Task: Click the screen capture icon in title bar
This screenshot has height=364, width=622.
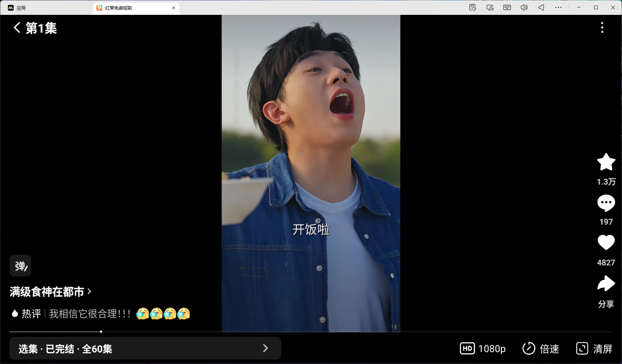Action: (x=490, y=7)
